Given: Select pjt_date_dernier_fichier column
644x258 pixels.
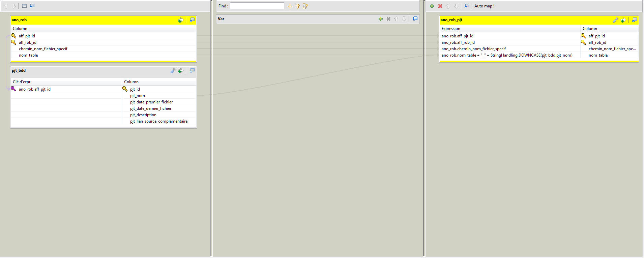Looking at the screenshot, I should 159,108.
